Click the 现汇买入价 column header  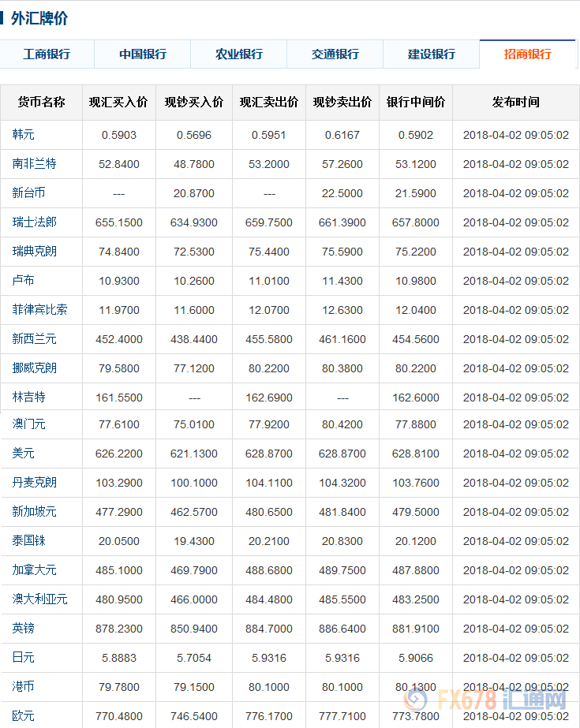pos(119,103)
